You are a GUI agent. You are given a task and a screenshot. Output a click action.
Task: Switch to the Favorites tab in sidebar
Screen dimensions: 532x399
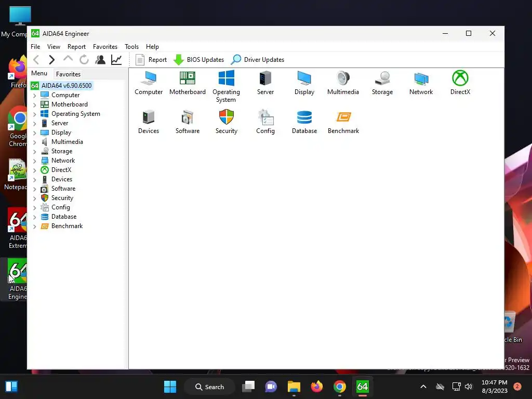[x=68, y=74]
